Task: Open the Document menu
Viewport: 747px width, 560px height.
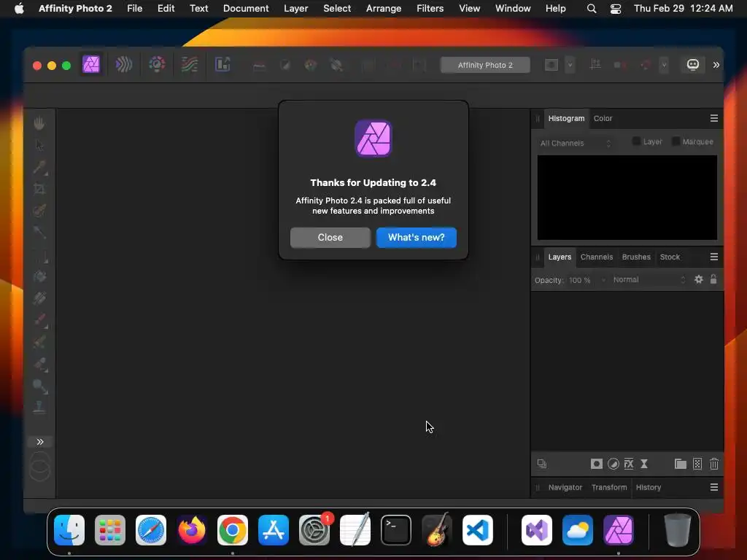Action: 246,8
